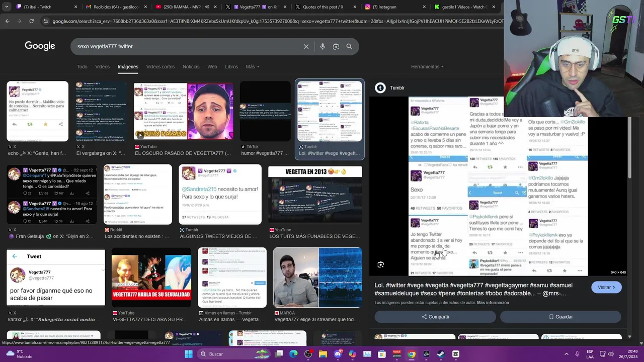Click the Visitar button
Screen dimensions: 644x362
coord(606,287)
